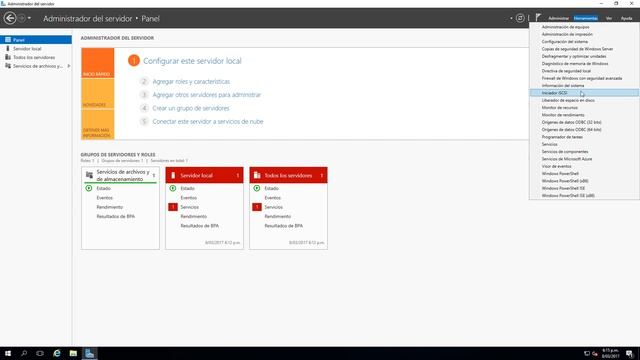Click Servidor local red tile header
Viewport: 640px width, 360px height.
(204, 175)
